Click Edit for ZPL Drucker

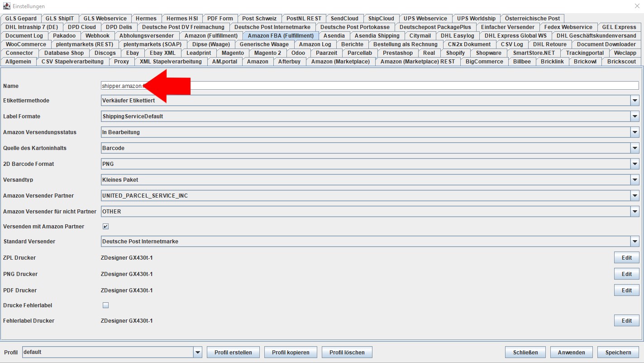[626, 258]
